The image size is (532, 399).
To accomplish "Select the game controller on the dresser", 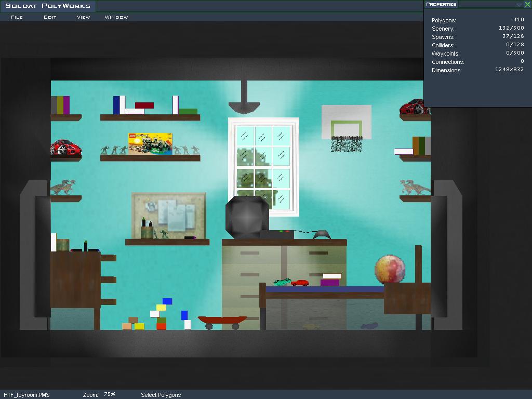I will [x=322, y=235].
